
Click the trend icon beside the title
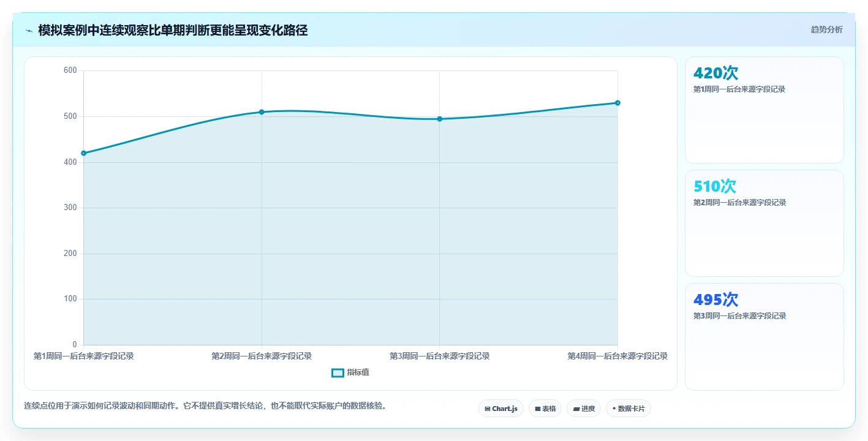tap(29, 31)
